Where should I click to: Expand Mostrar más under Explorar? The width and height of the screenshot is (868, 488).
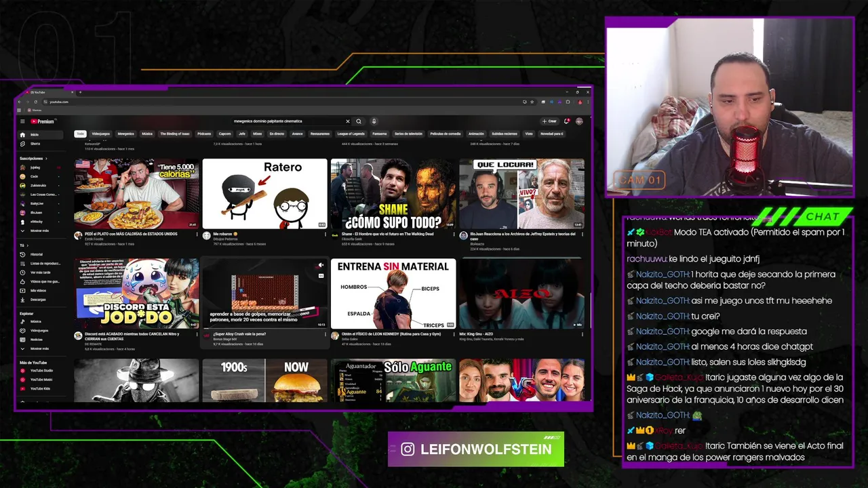(41, 348)
